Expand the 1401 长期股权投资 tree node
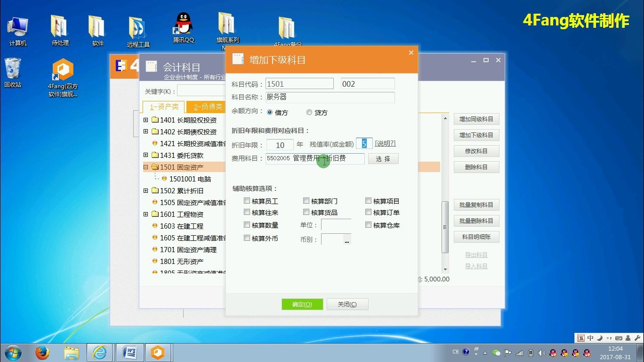The width and height of the screenshot is (644, 362). pyautogui.click(x=145, y=120)
